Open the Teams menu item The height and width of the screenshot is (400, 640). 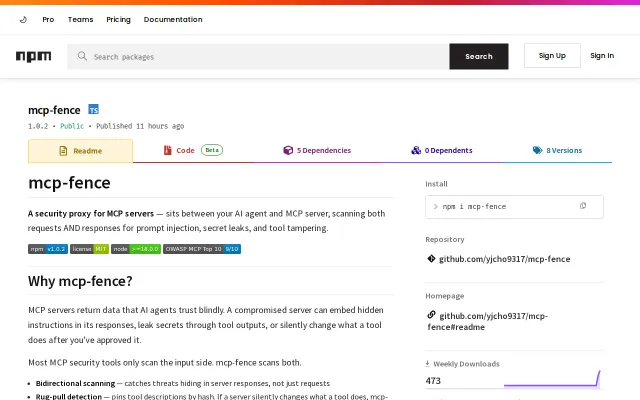(x=80, y=19)
